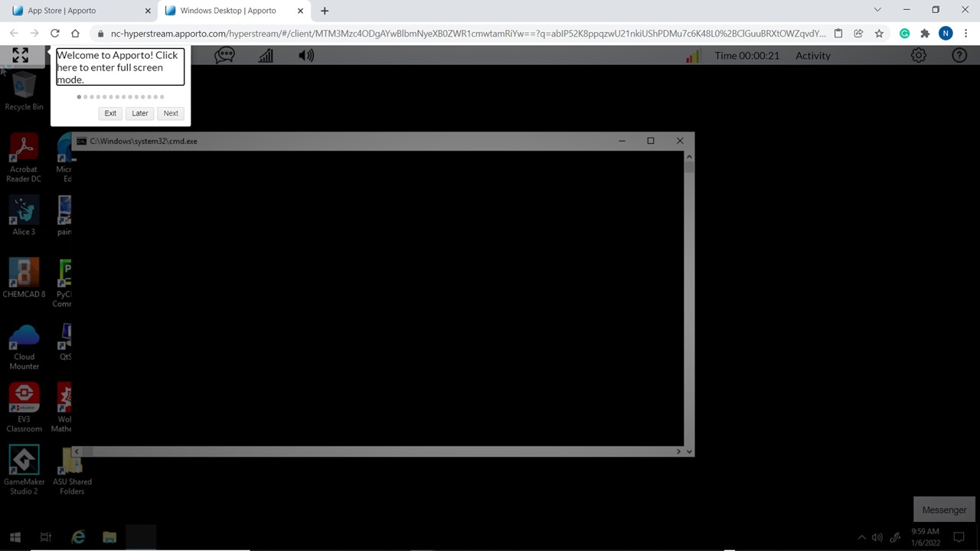Open Apporto settings gear
This screenshot has height=551, width=980.
918,55
